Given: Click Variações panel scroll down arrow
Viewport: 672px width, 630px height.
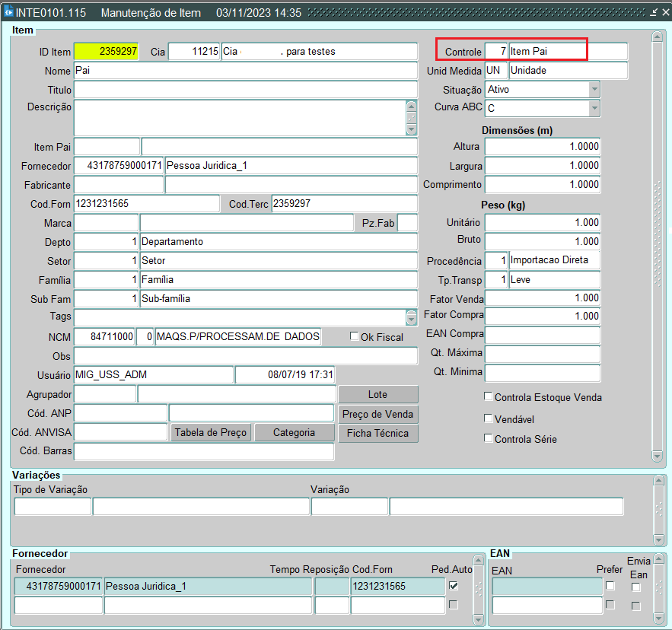Looking at the screenshot, I should pyautogui.click(x=658, y=539).
